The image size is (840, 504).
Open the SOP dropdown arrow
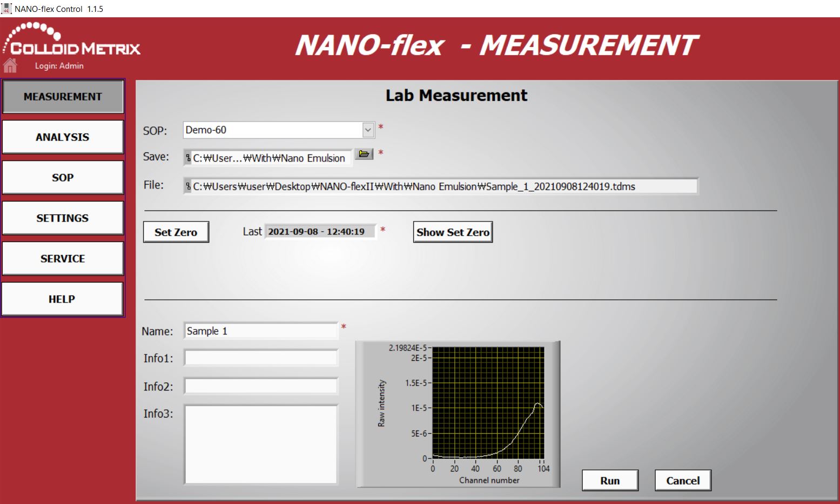click(368, 130)
